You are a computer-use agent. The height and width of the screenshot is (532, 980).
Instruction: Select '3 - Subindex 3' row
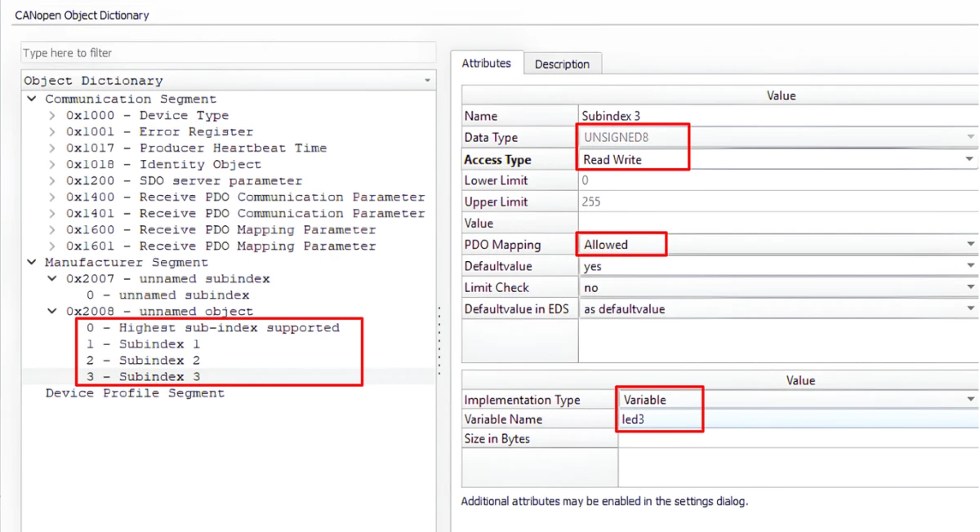pyautogui.click(x=143, y=376)
